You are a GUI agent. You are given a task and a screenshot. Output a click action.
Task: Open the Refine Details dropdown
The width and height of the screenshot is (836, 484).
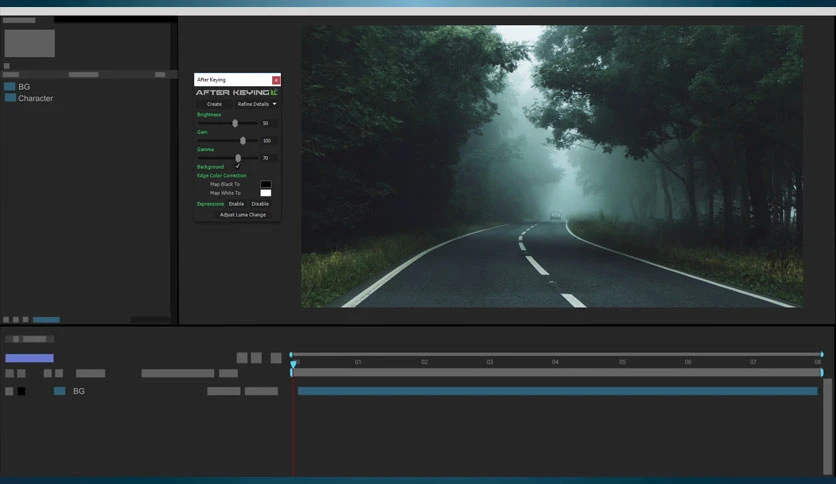coord(257,104)
